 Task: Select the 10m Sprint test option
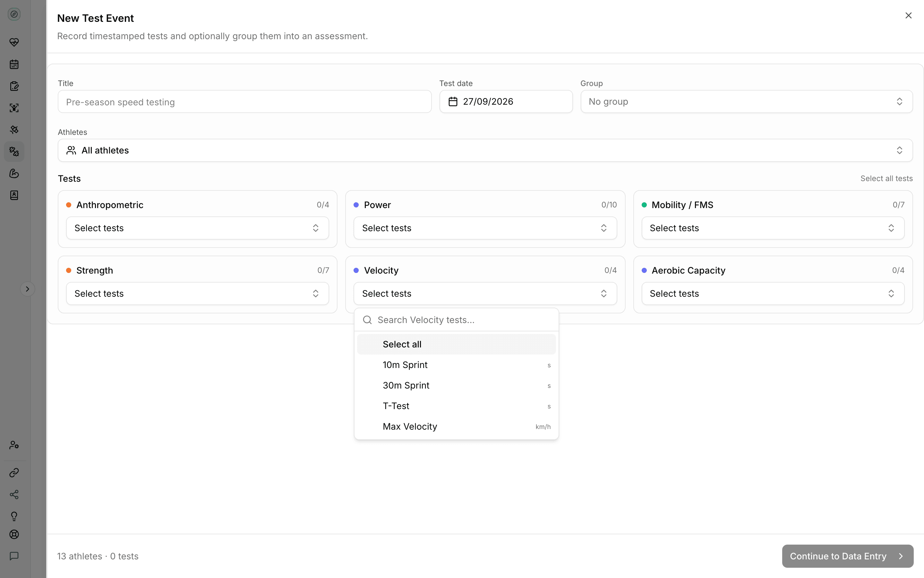coord(456,365)
